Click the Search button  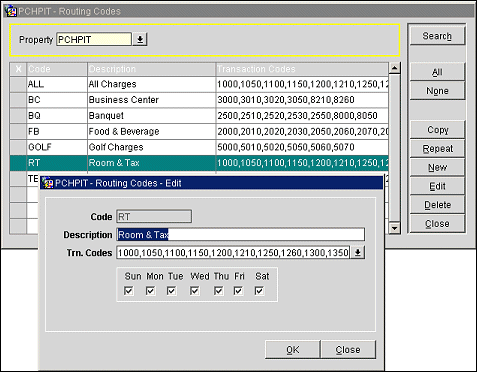[x=437, y=36]
